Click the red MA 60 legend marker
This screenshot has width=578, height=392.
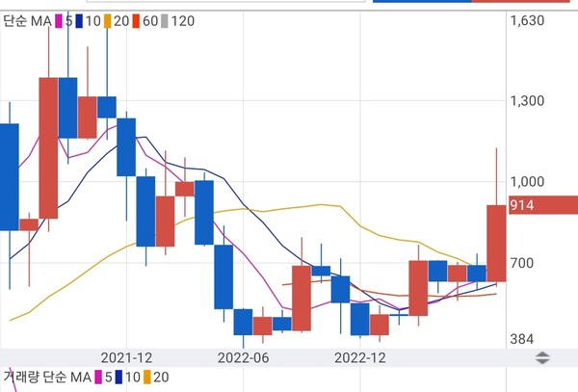tap(134, 20)
